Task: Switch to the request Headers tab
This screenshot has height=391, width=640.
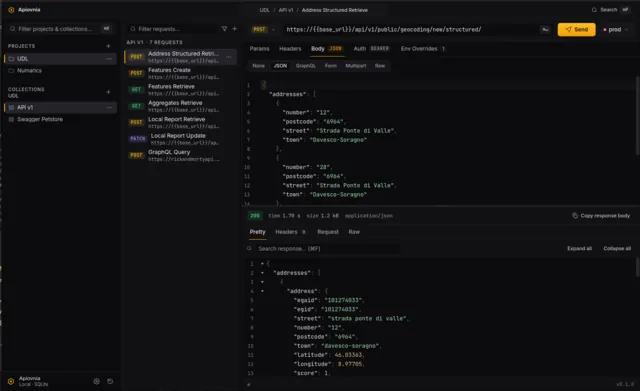Action: click(290, 49)
